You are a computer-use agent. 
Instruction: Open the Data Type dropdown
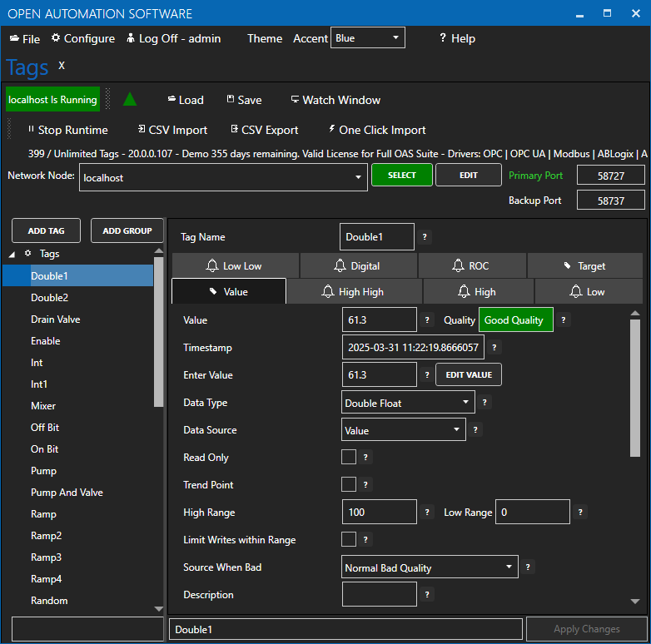pos(408,403)
